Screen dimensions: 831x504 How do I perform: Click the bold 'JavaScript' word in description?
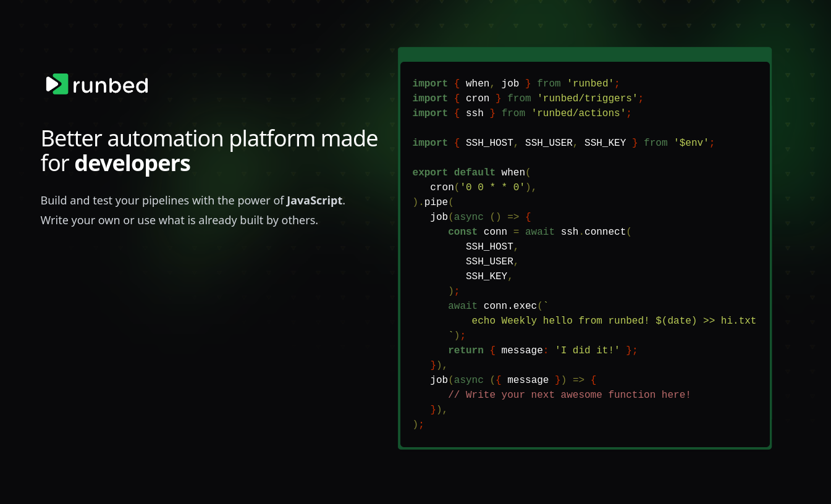point(314,200)
